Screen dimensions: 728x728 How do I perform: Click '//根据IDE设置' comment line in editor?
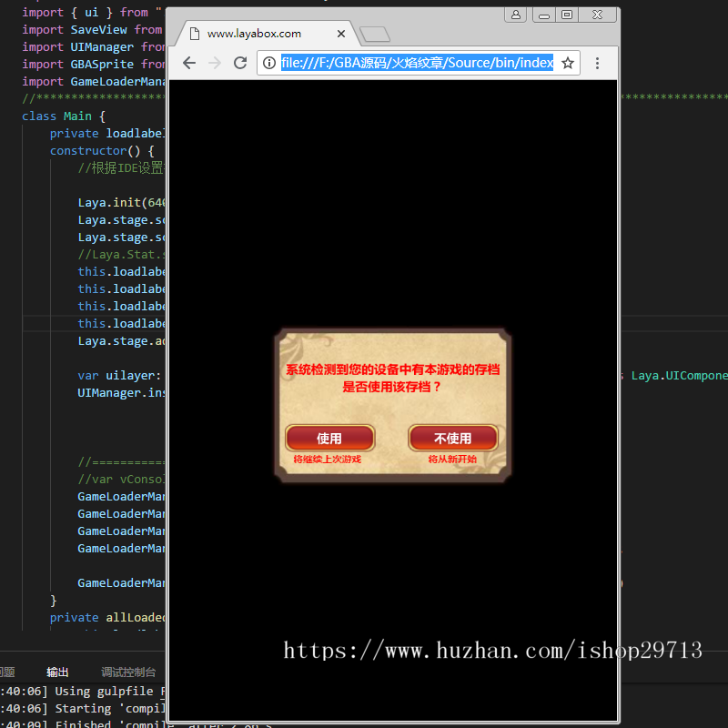click(x=121, y=167)
